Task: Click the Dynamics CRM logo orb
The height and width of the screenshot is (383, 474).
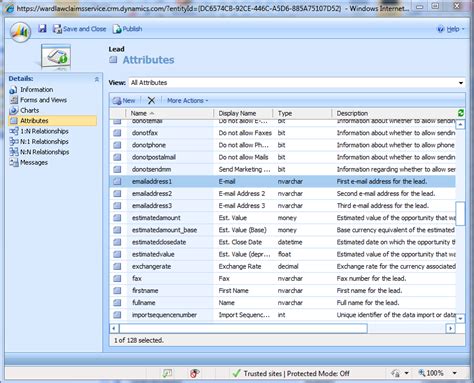Action: click(20, 32)
